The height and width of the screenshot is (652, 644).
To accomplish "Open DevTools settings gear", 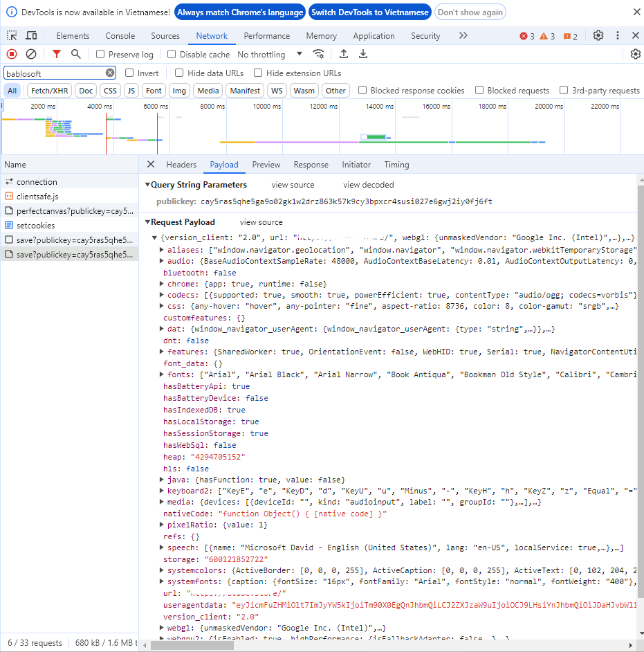I will (x=598, y=36).
